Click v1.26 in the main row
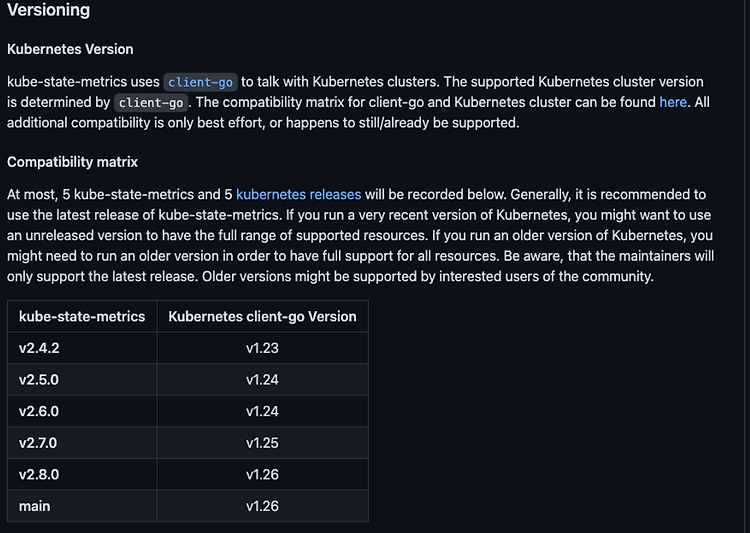 262,506
